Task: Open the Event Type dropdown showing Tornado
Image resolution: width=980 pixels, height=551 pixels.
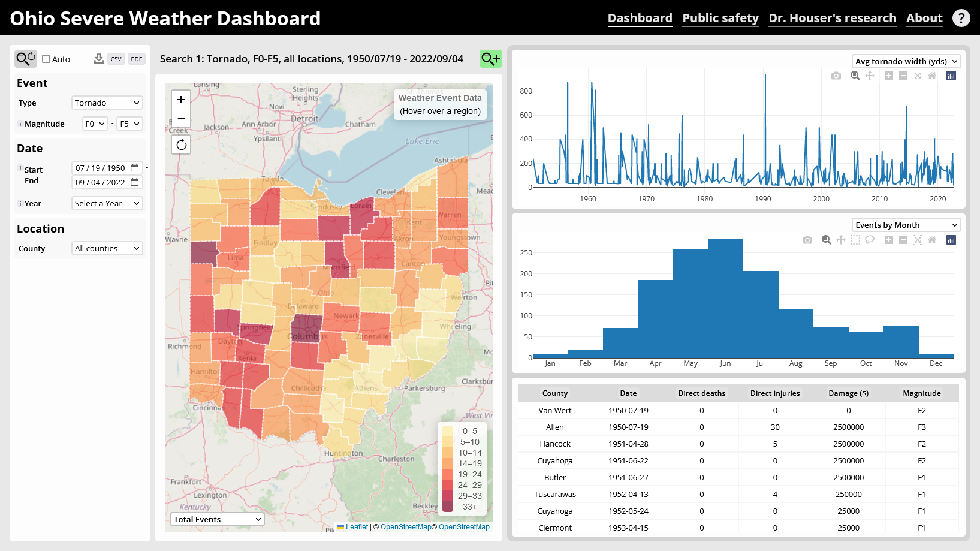Action: pos(107,103)
